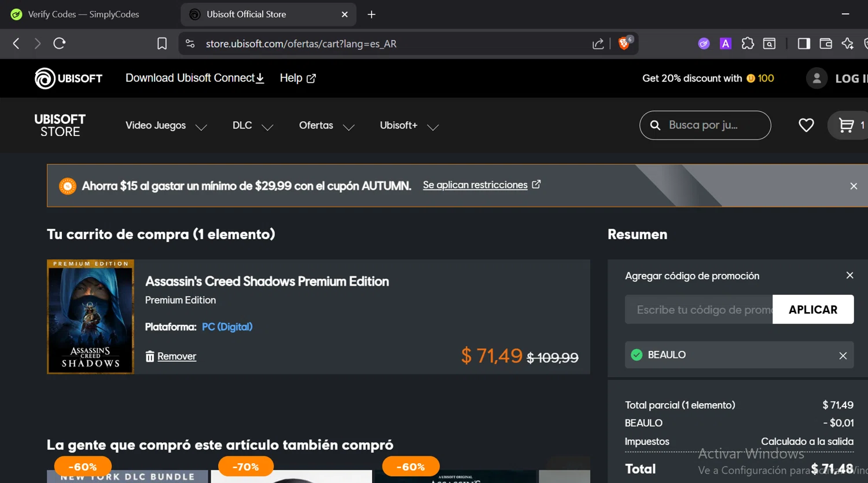This screenshot has width=868, height=483.
Task: Go forward in browser history
Action: tap(38, 43)
